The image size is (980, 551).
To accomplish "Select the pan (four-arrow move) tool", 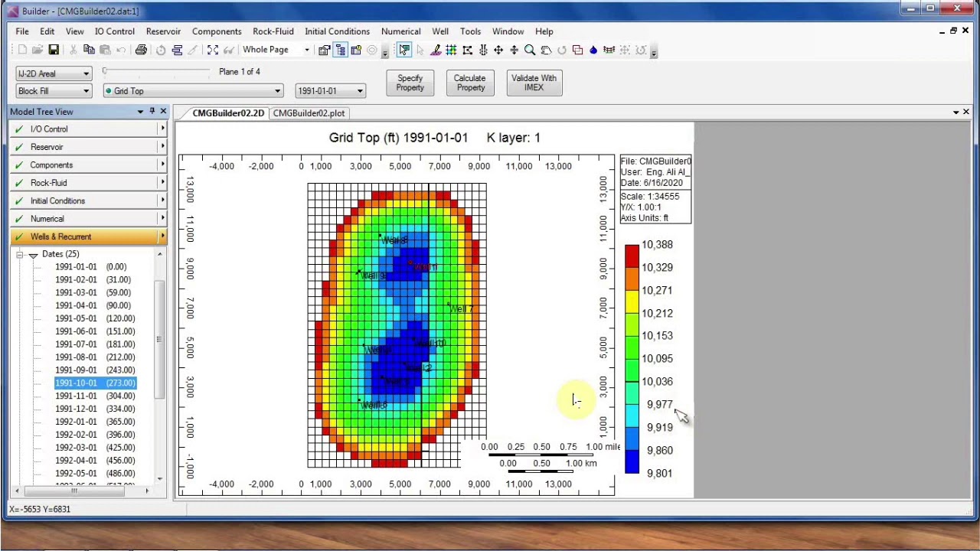I will click(x=498, y=51).
